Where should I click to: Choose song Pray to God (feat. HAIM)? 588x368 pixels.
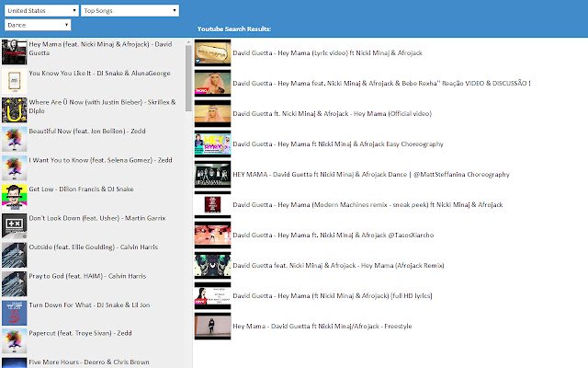tap(87, 276)
